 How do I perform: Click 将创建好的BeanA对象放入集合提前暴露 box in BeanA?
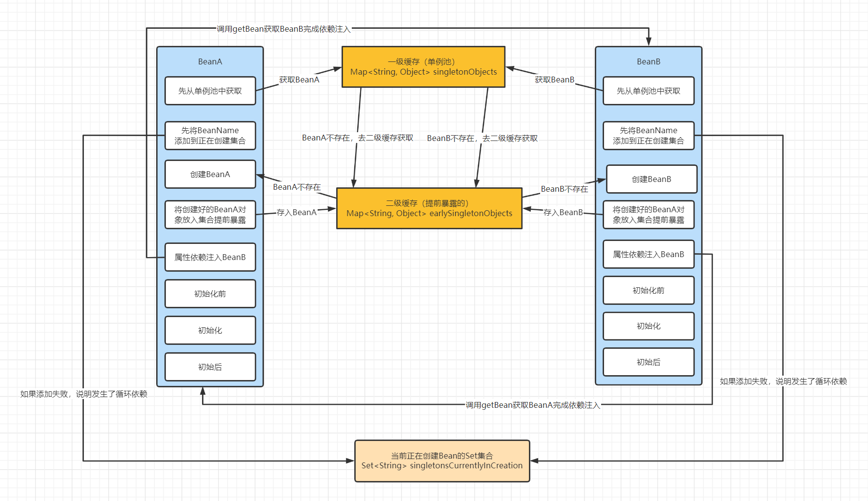click(210, 215)
